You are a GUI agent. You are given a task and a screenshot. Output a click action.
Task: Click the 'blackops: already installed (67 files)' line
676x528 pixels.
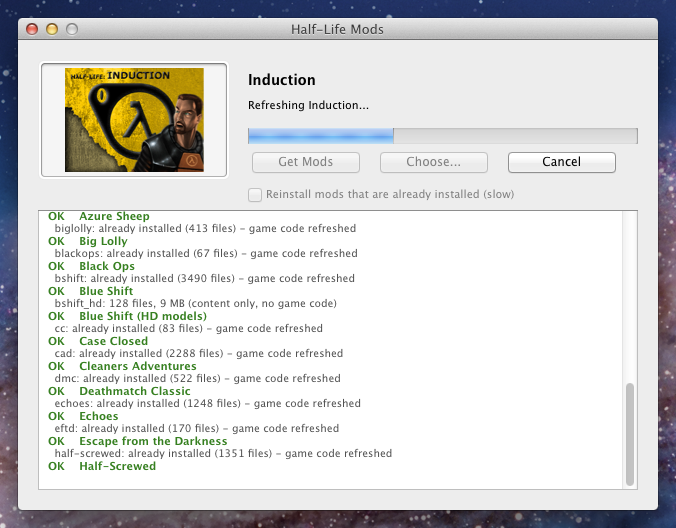click(x=206, y=253)
